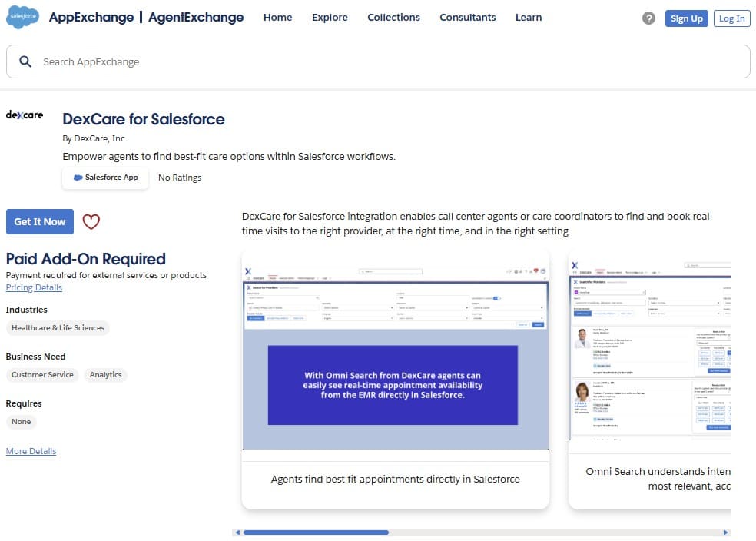The width and height of the screenshot is (756, 541).
Task: Click the Salesforce App badge
Action: 105,178
